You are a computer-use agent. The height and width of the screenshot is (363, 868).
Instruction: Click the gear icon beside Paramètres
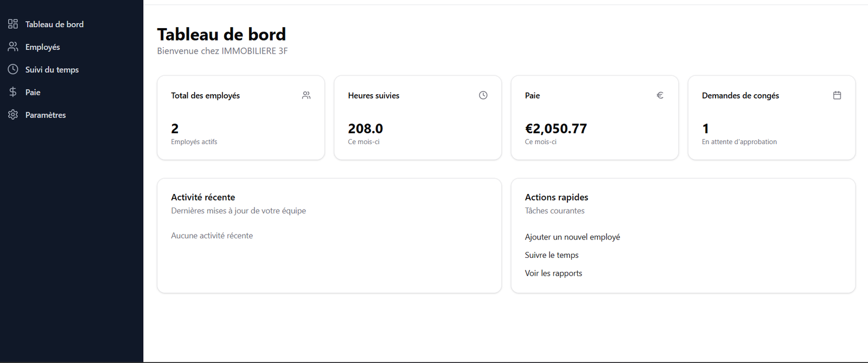click(x=13, y=115)
